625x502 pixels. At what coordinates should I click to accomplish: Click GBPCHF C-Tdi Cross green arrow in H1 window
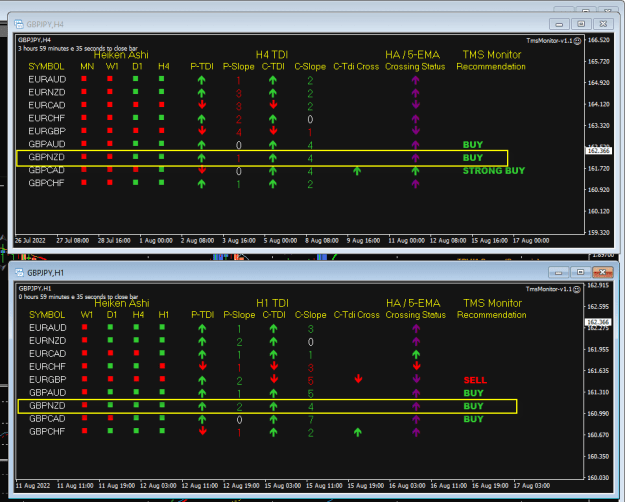[358, 432]
